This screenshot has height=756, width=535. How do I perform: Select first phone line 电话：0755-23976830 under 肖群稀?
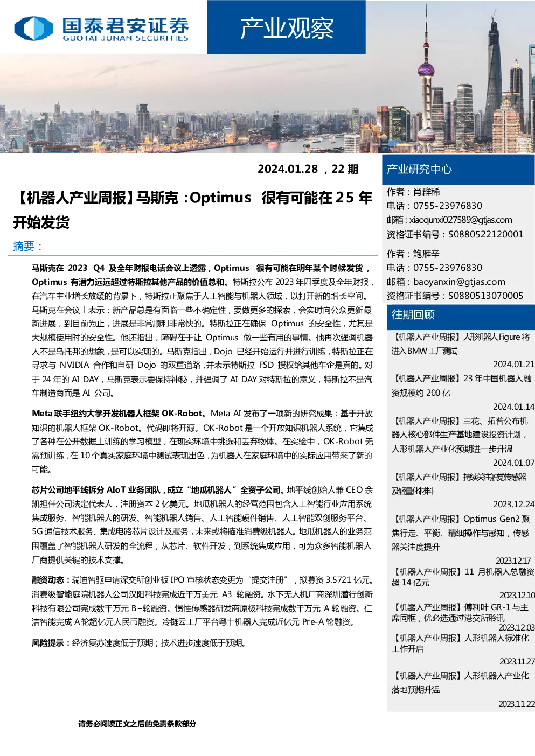tap(434, 206)
